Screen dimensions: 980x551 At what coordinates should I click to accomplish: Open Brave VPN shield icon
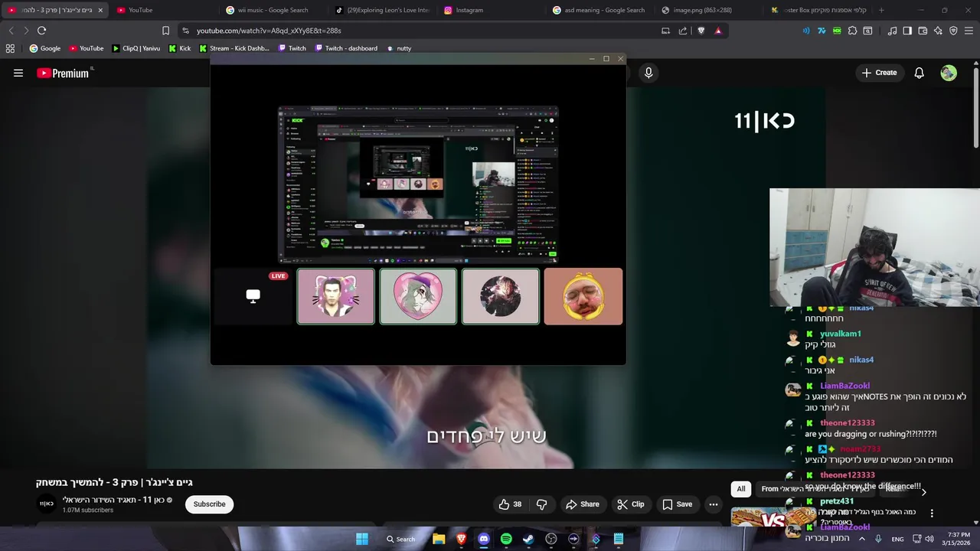click(x=953, y=31)
